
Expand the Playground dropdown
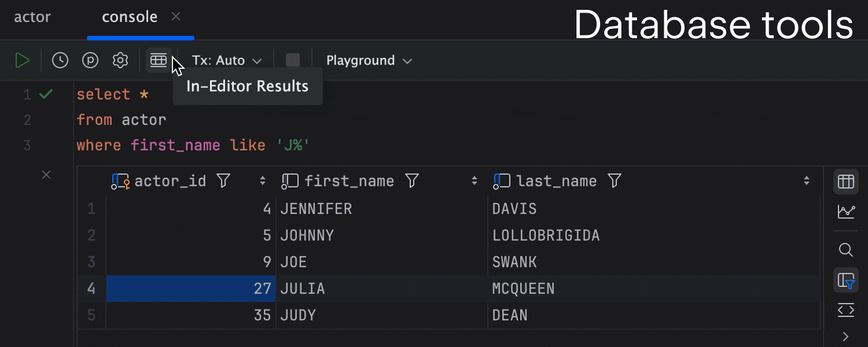pyautogui.click(x=369, y=60)
